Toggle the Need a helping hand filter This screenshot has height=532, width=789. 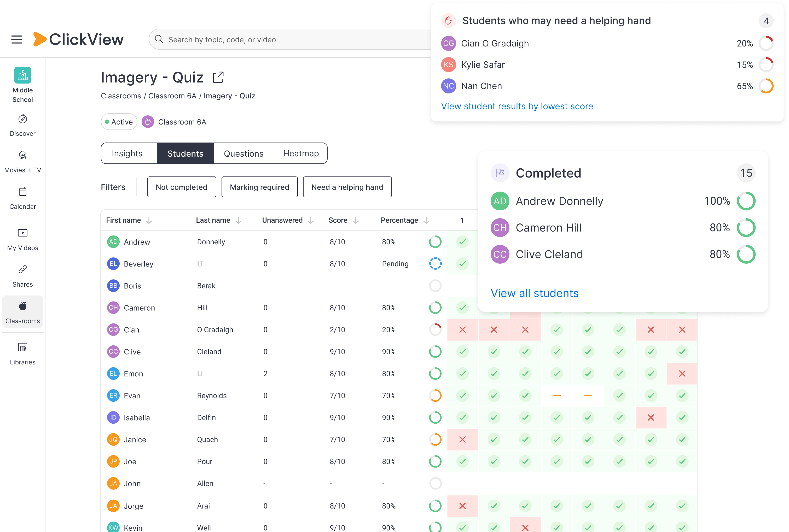[347, 187]
